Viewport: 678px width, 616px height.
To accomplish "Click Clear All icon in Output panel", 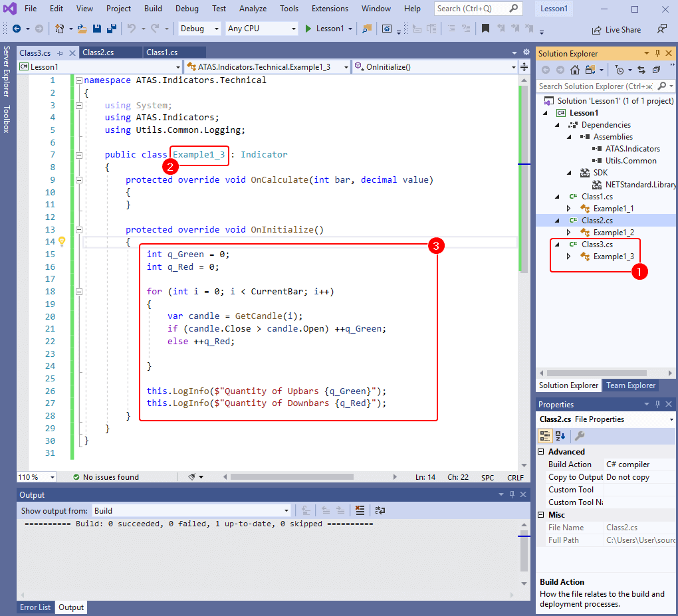I will coord(360,510).
